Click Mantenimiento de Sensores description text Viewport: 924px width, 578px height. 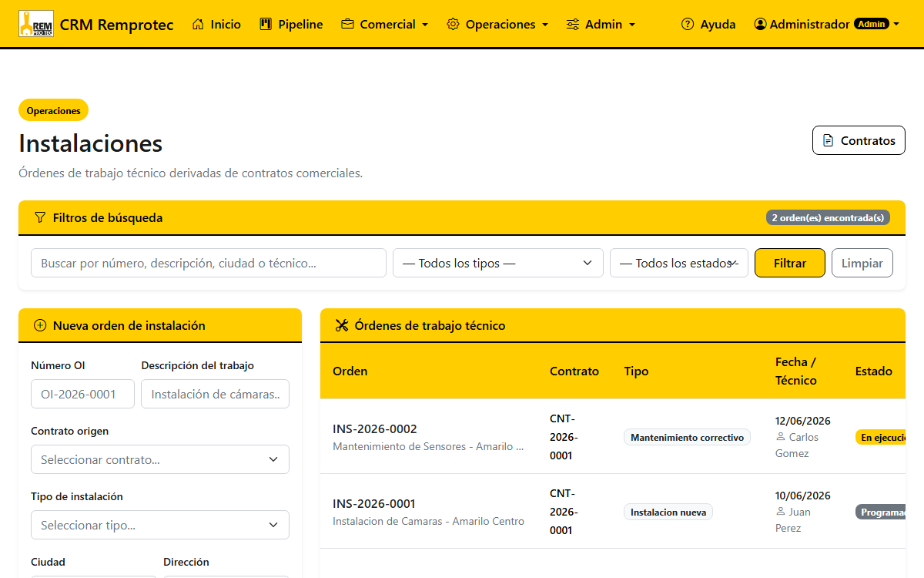(x=428, y=446)
